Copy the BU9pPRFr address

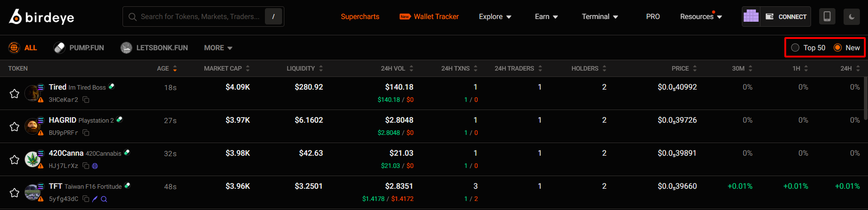tap(86, 133)
